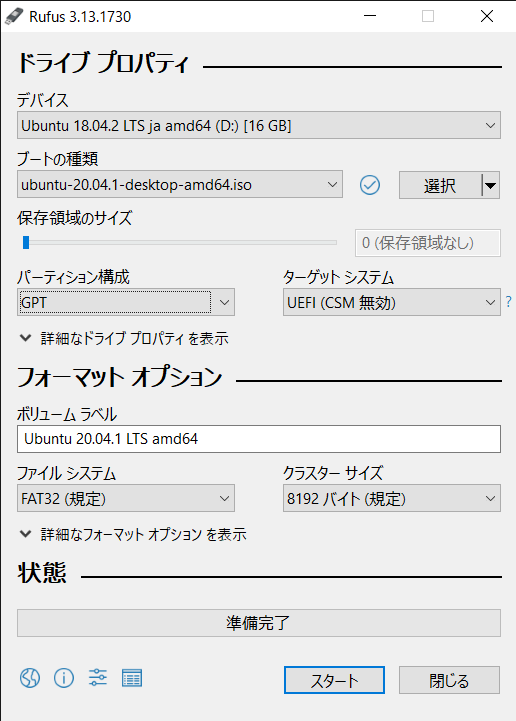Click the 保存領域のサイズ label

click(x=75, y=217)
